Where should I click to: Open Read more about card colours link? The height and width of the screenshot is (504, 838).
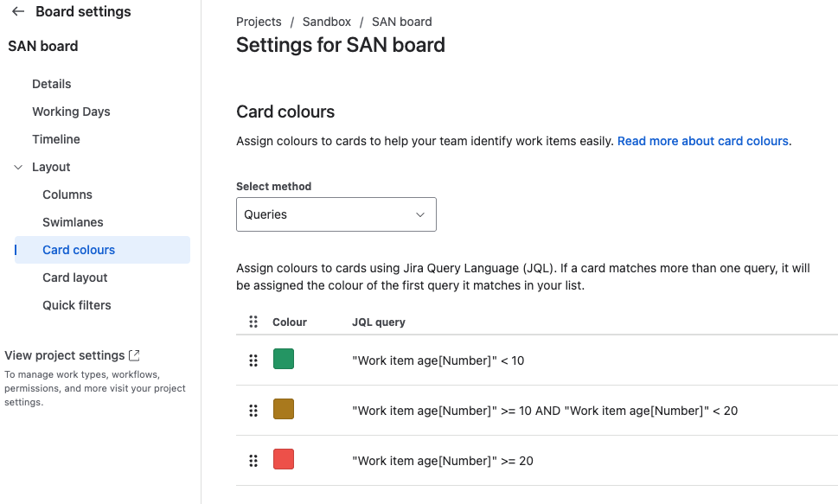tap(703, 141)
